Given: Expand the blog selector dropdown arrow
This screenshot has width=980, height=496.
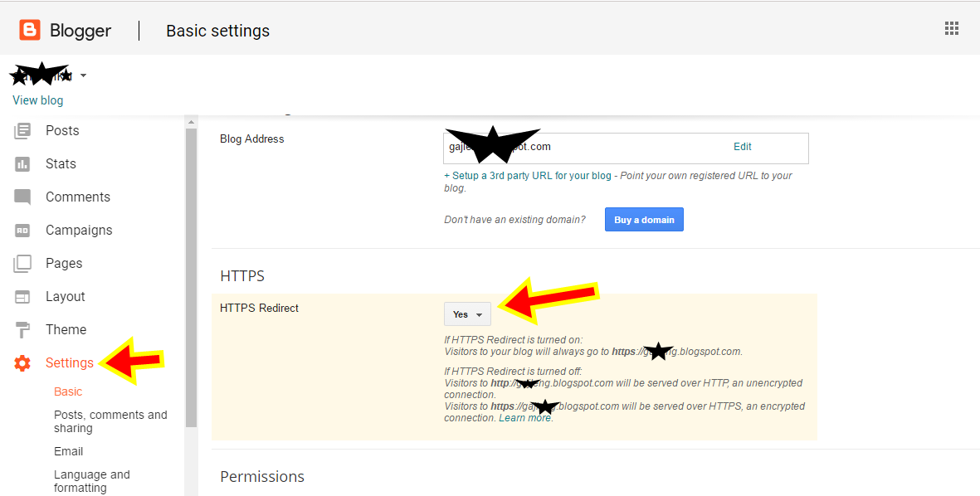Looking at the screenshot, I should point(83,75).
